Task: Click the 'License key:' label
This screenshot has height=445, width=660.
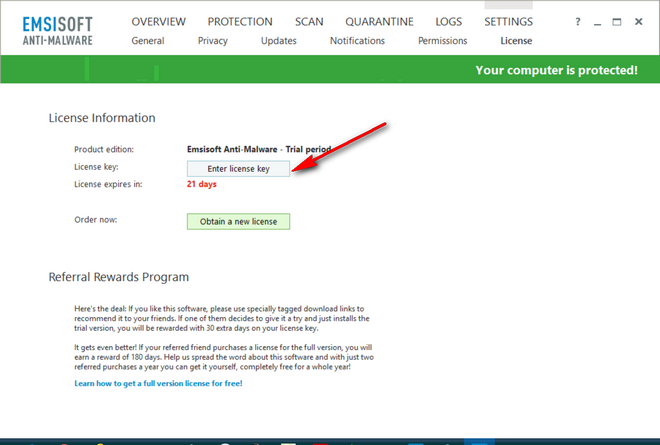Action: click(x=96, y=167)
